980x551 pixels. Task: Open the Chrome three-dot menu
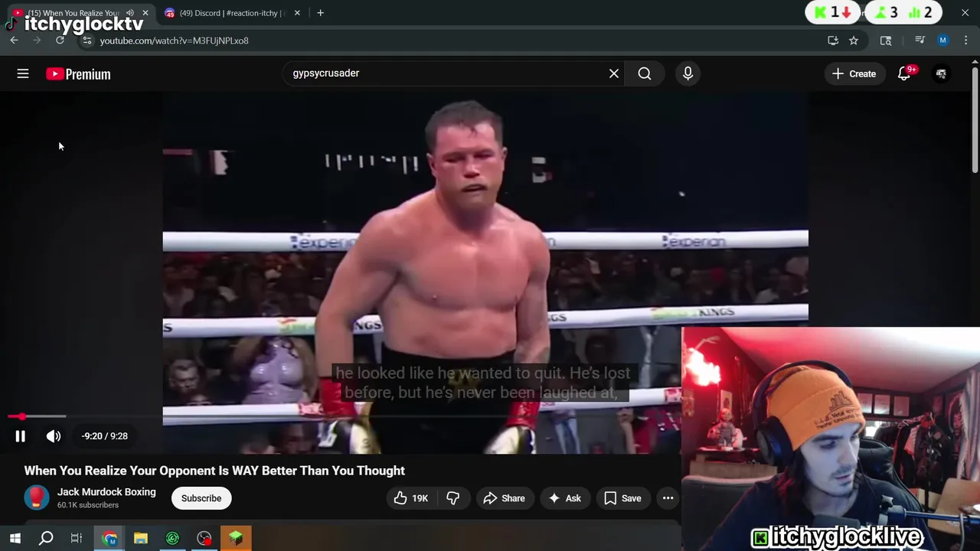pyautogui.click(x=966, y=41)
